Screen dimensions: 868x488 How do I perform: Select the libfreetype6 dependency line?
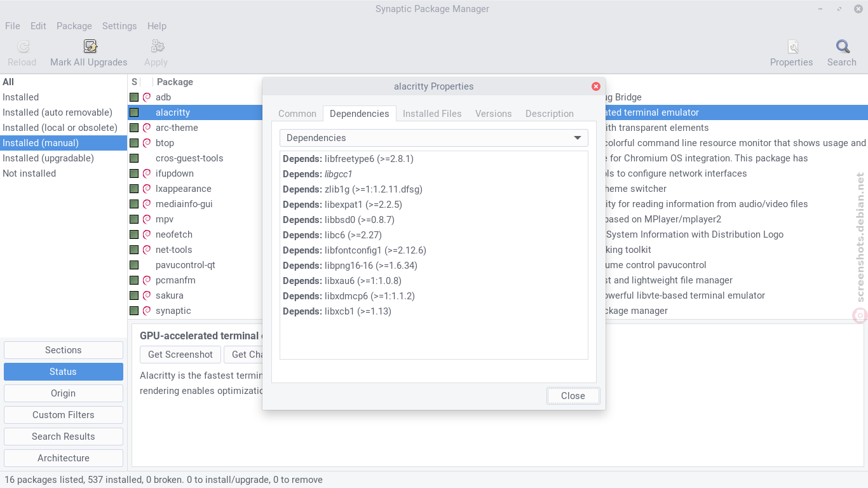click(434, 159)
